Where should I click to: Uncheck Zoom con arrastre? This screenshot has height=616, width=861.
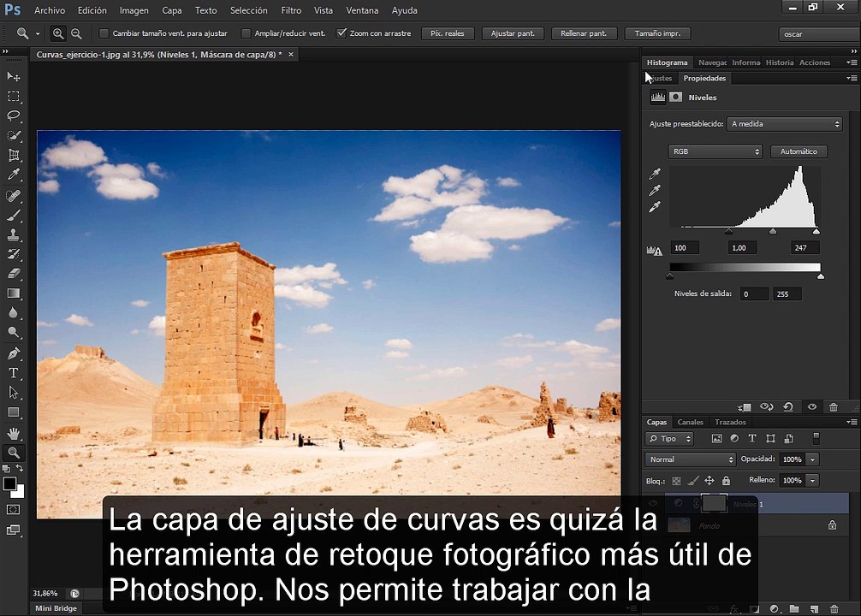[x=341, y=33]
